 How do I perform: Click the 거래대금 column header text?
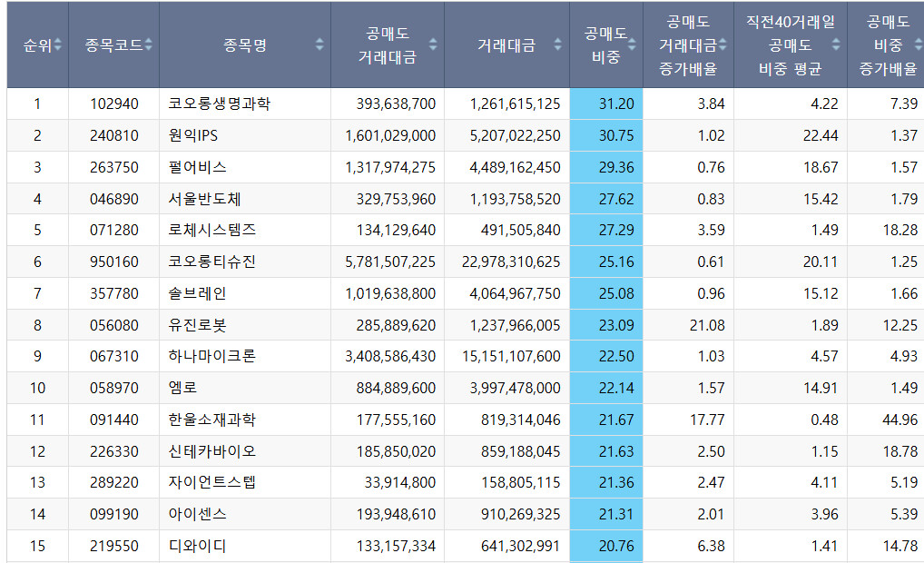[506, 45]
